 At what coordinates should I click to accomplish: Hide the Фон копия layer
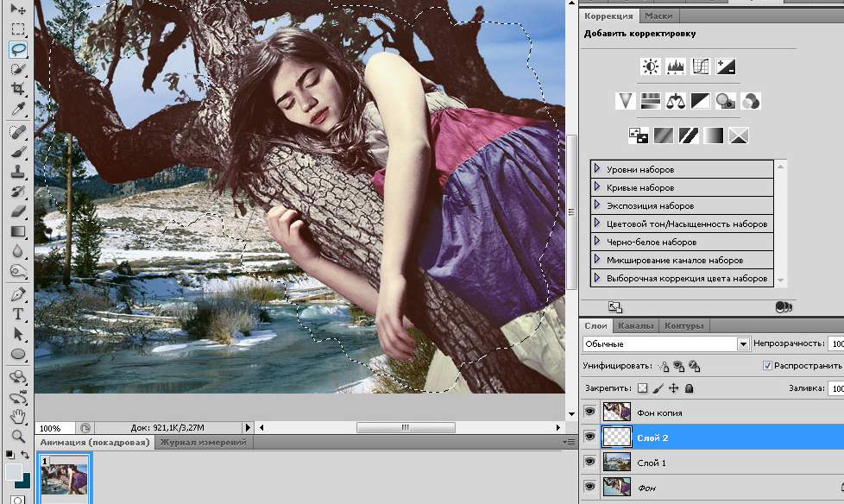589,412
